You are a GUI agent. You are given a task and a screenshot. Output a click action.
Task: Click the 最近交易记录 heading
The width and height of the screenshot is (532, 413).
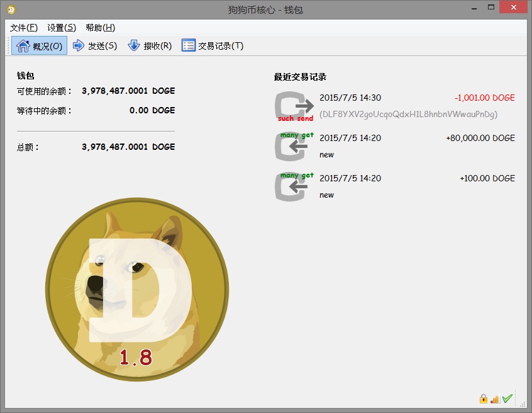(300, 77)
